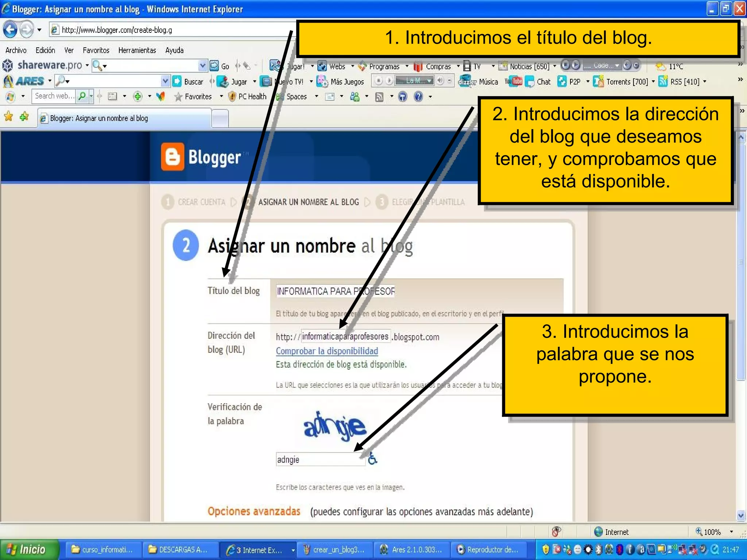Click the Go button in shareware.pro toolbar
This screenshot has width=747, height=560.
pyautogui.click(x=220, y=66)
